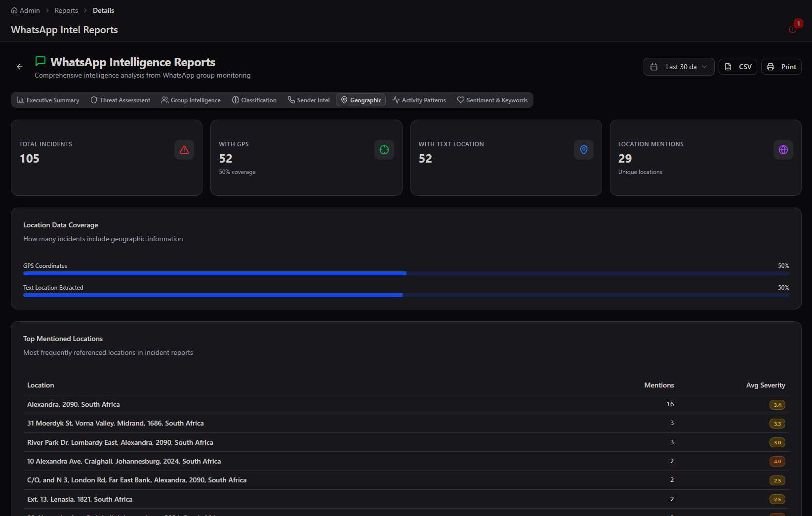Select the Alexandra, 2090 location row
Screen dimensions: 812x516
click(x=406, y=404)
